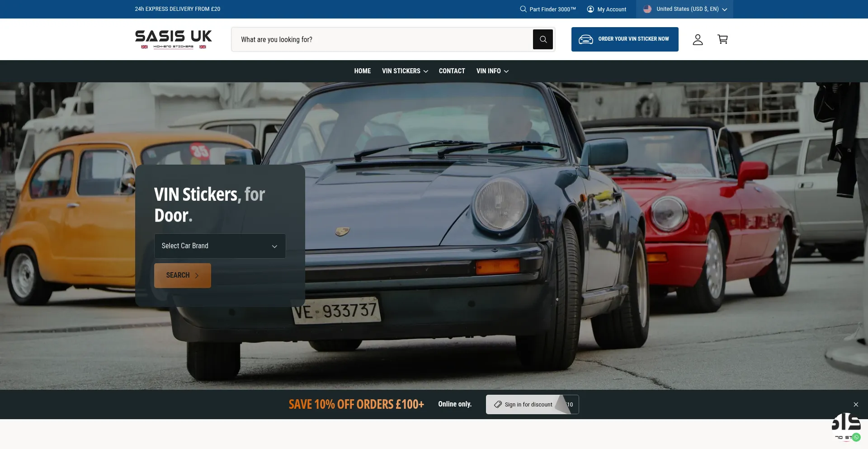Open the CONTACT page from the navbar

(452, 71)
